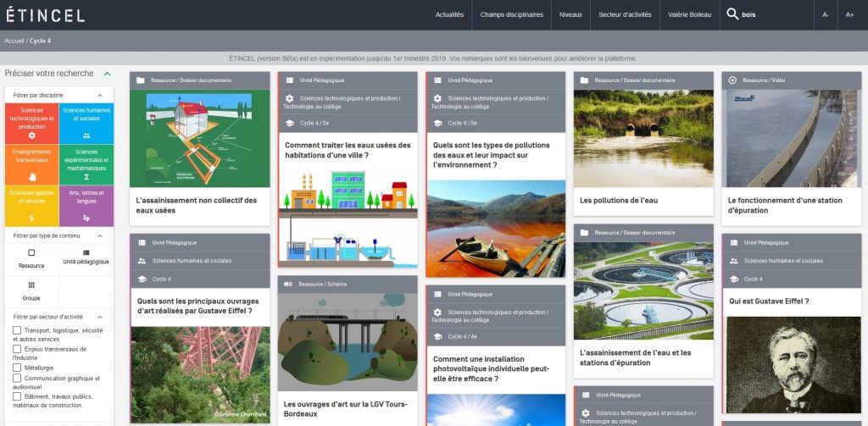Image resolution: width=868 pixels, height=426 pixels.
Task: Collapse the Filtrer par type de contenu section
Action: point(99,235)
